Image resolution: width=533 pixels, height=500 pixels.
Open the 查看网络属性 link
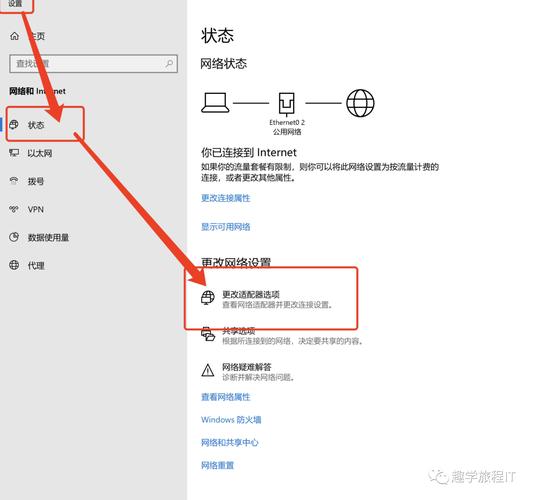(x=225, y=397)
